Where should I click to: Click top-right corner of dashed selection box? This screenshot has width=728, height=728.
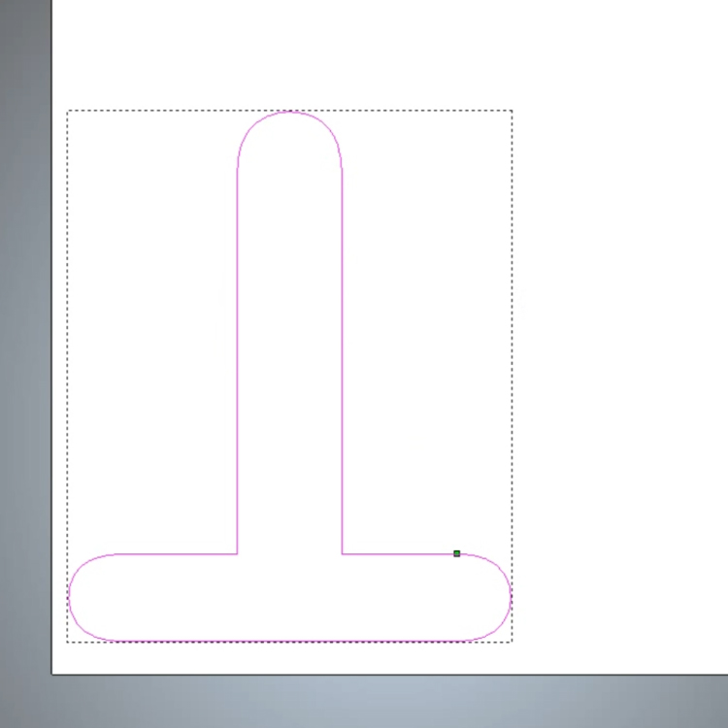(512, 111)
